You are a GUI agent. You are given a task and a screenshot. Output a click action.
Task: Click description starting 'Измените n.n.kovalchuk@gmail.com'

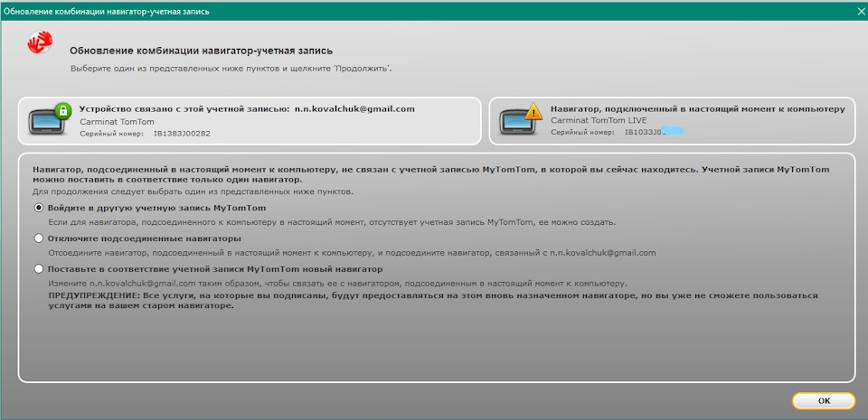coord(337,284)
